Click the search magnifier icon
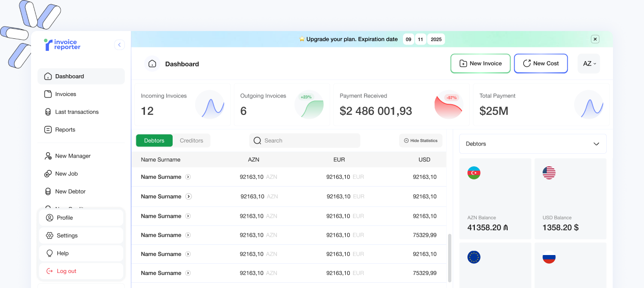This screenshot has height=288, width=644. click(258, 141)
